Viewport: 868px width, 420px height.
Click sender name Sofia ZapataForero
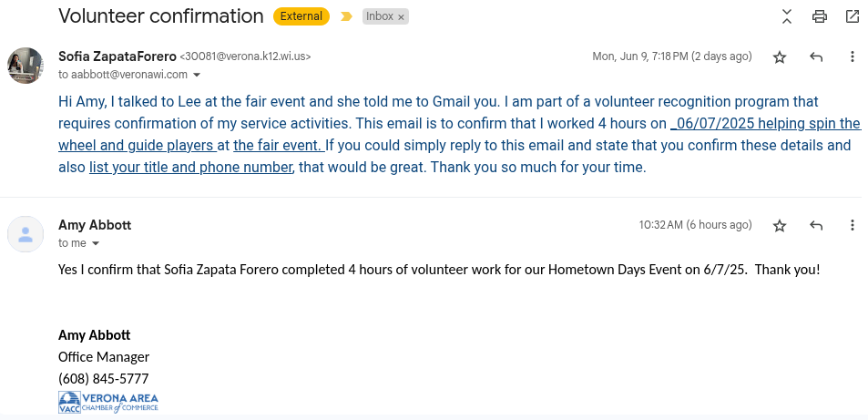(117, 56)
